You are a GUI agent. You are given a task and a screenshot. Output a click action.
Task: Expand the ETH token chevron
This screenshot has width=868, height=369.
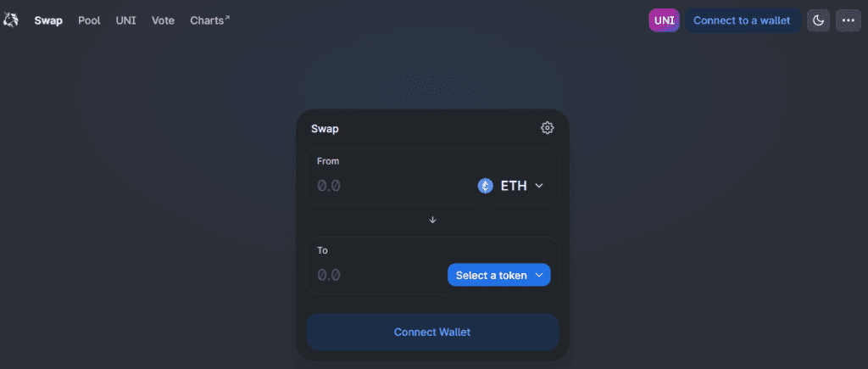pos(538,186)
